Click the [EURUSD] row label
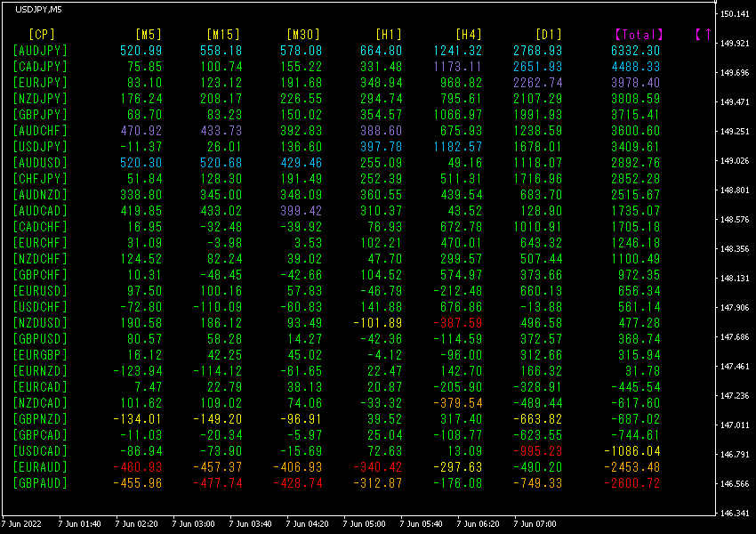 40,291
